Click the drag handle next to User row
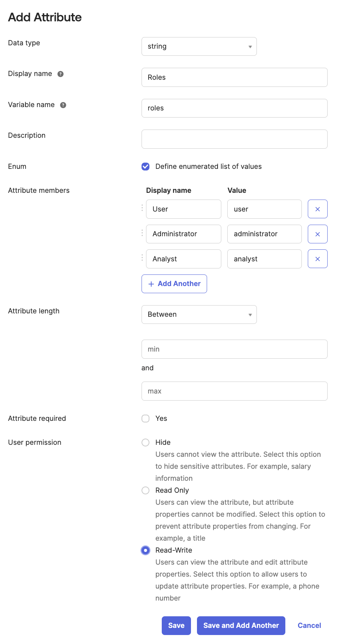 142,209
